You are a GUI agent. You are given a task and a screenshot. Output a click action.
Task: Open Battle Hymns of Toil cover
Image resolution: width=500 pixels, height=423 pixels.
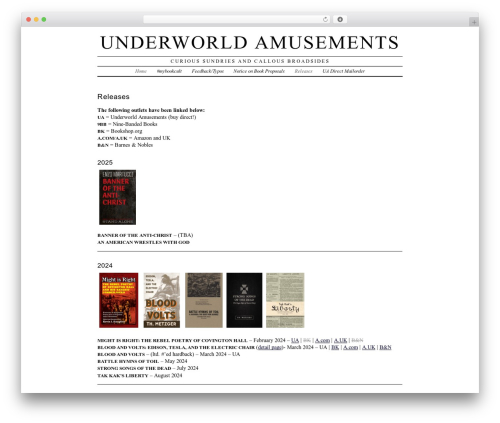(x=204, y=300)
